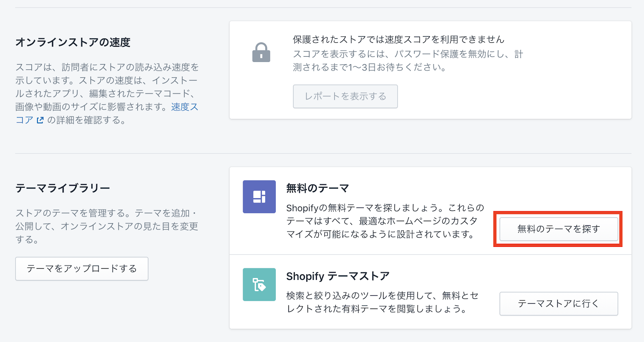The height and width of the screenshot is (342, 644).
Task: Select the 無料のテーマ title text
Action: [317, 188]
